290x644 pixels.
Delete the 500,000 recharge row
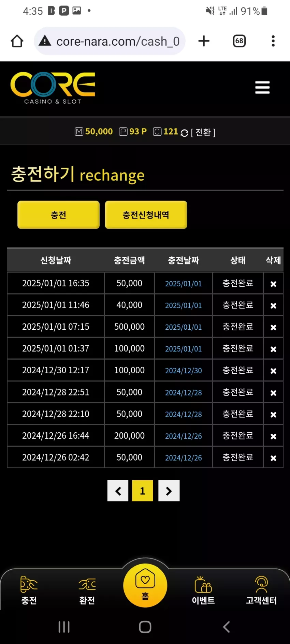click(273, 328)
